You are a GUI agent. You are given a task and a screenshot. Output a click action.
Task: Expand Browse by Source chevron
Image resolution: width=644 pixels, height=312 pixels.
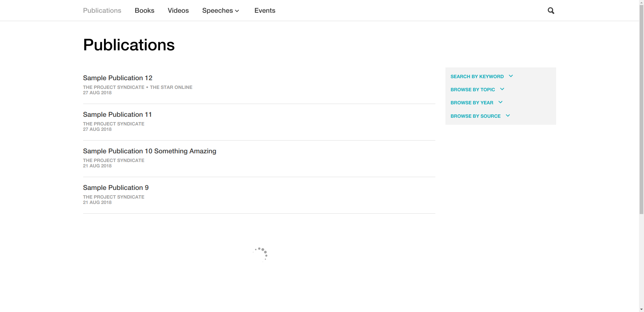pos(508,116)
